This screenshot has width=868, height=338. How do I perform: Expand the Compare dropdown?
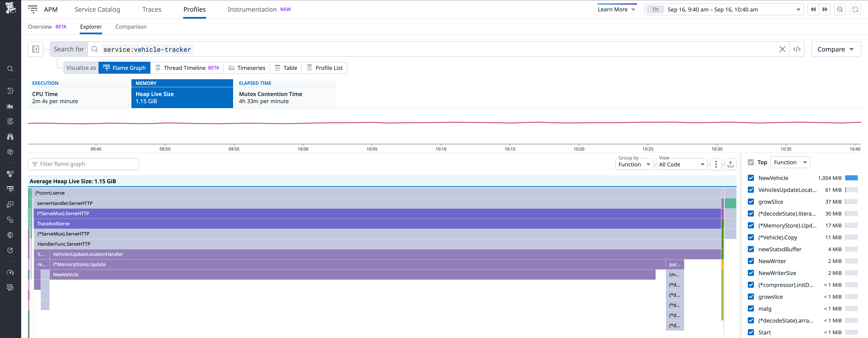[x=836, y=49]
